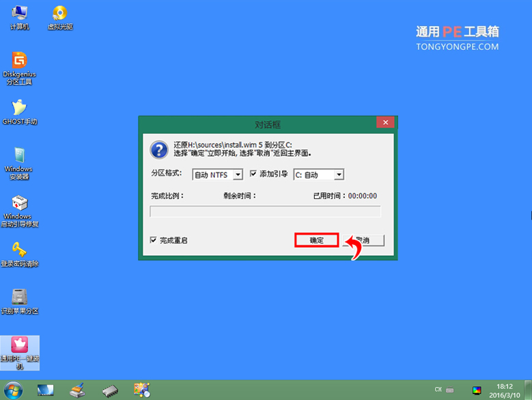532x400 pixels.
Task: Open the 识别苹果分区 drive icon
Action: pos(19,302)
